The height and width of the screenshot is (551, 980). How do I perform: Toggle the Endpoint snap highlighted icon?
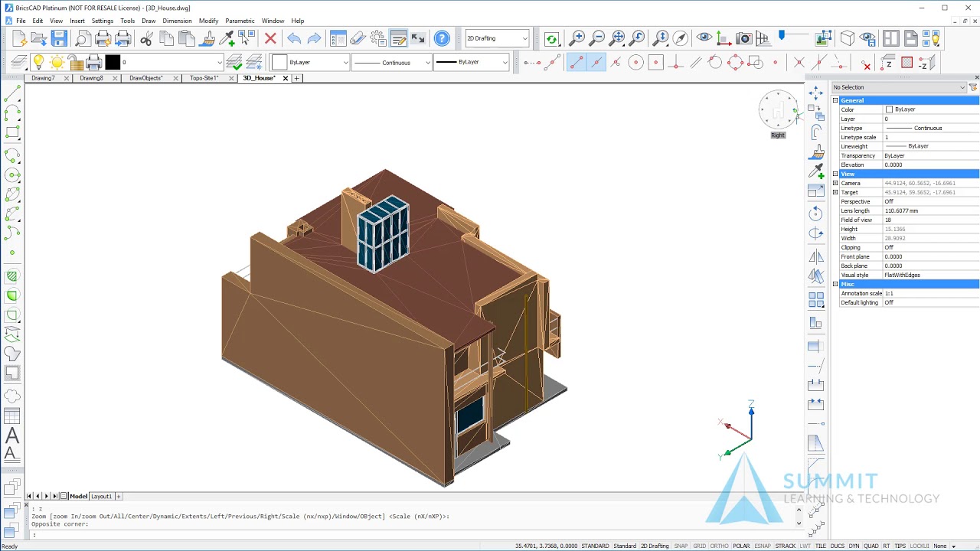click(577, 62)
